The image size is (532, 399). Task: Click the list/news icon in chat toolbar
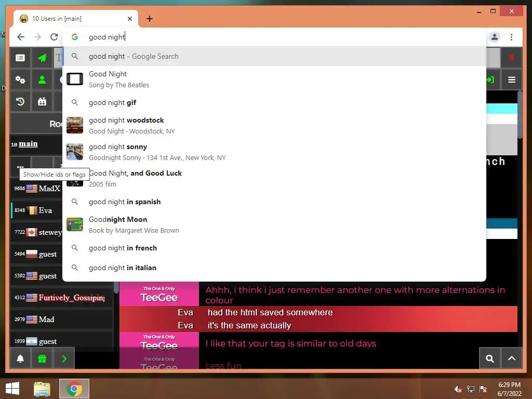(x=20, y=58)
